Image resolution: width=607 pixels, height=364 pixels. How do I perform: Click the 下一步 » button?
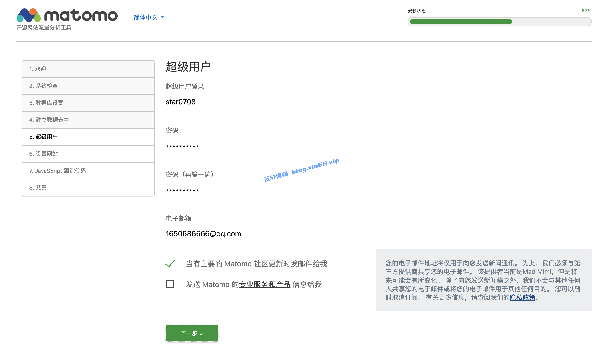pos(192,333)
